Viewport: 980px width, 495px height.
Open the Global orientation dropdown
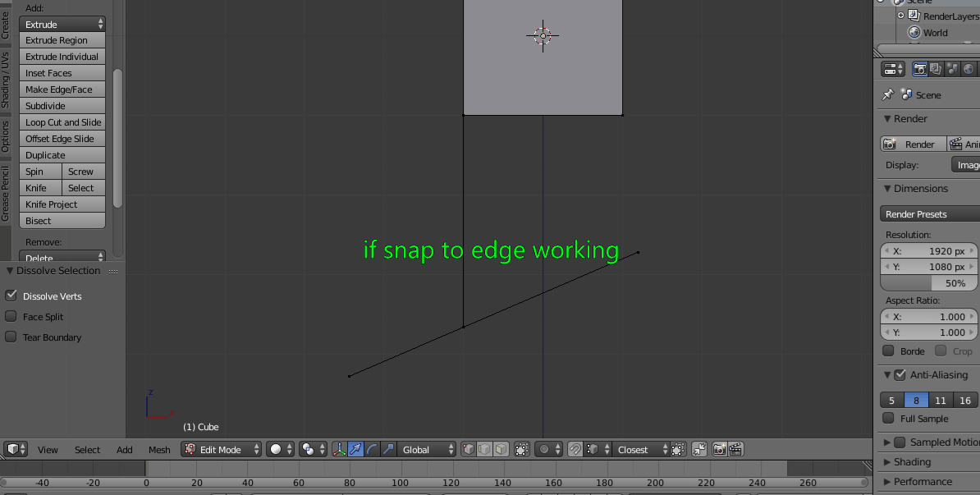[x=427, y=449]
